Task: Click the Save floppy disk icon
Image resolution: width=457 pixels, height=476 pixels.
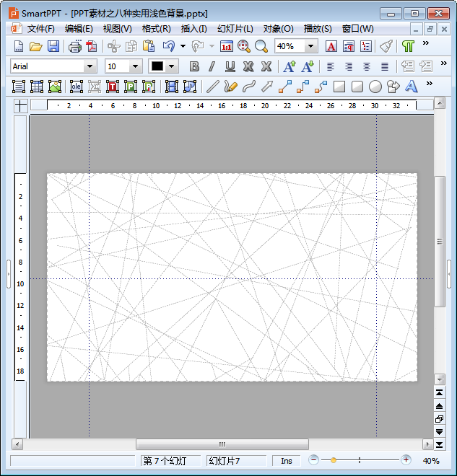Action: pyautogui.click(x=53, y=46)
